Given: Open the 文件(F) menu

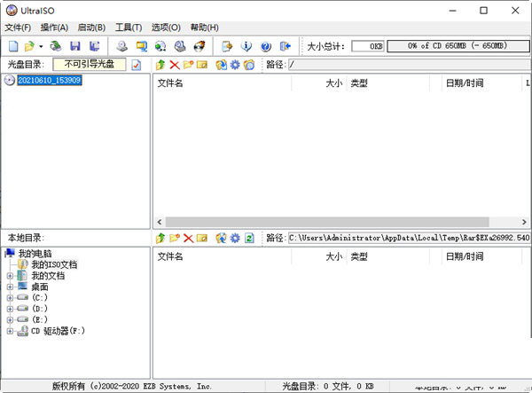Looking at the screenshot, I should tap(18, 28).
